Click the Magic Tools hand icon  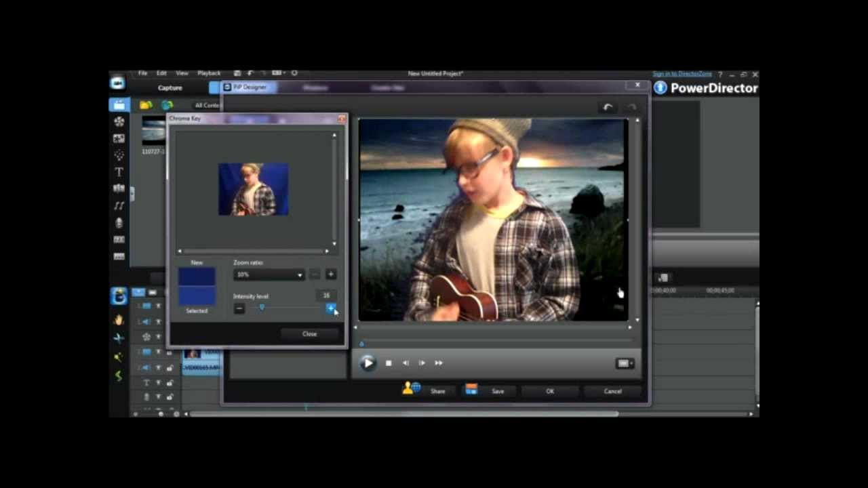[x=119, y=320]
